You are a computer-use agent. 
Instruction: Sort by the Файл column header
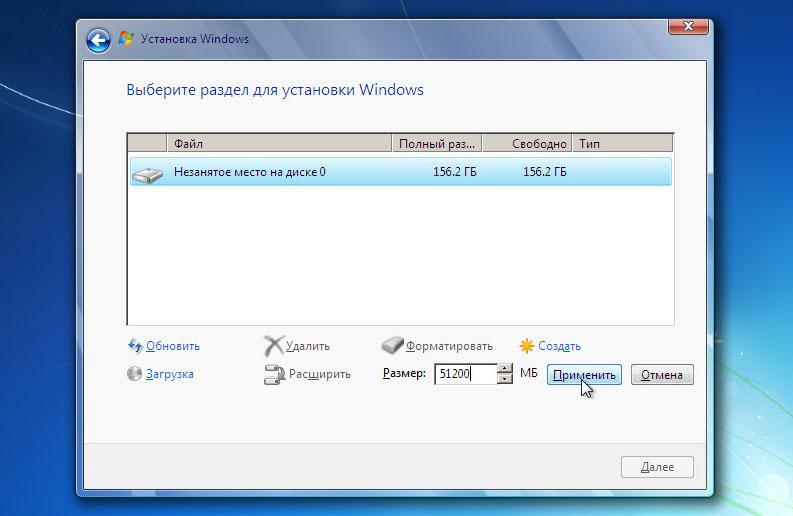pos(279,144)
